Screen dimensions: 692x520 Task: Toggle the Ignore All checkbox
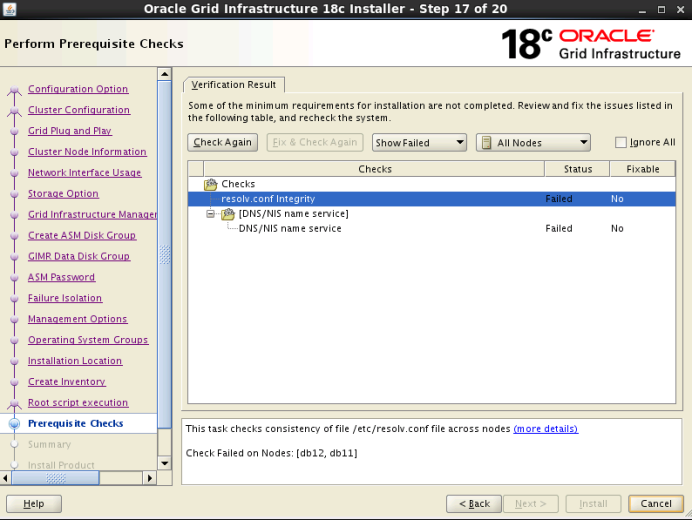click(621, 143)
